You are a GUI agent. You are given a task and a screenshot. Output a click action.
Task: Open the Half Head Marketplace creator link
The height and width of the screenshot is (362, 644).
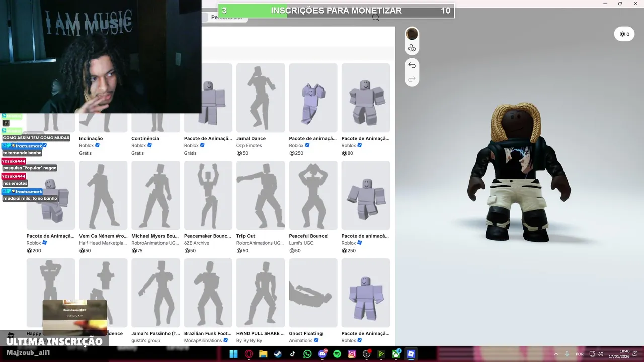coord(103,243)
